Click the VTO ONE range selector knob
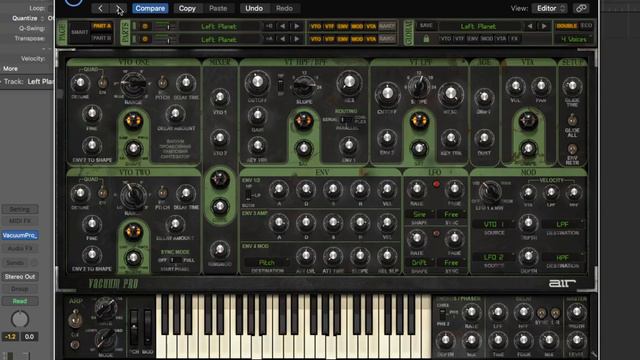 coord(133,84)
